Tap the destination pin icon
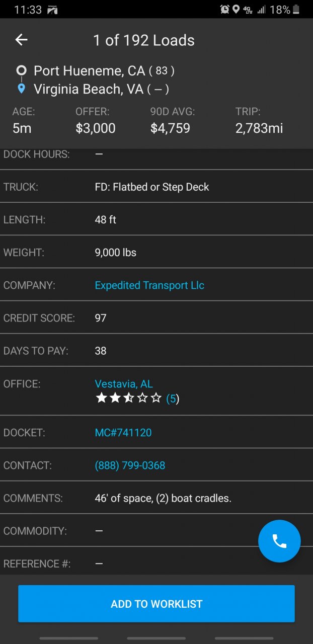313x644 pixels. tap(21, 89)
